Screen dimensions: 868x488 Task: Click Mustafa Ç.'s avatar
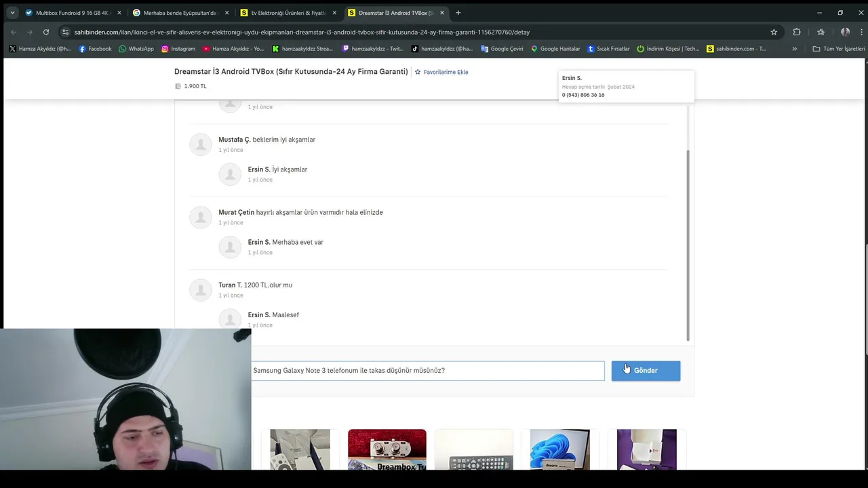click(200, 144)
